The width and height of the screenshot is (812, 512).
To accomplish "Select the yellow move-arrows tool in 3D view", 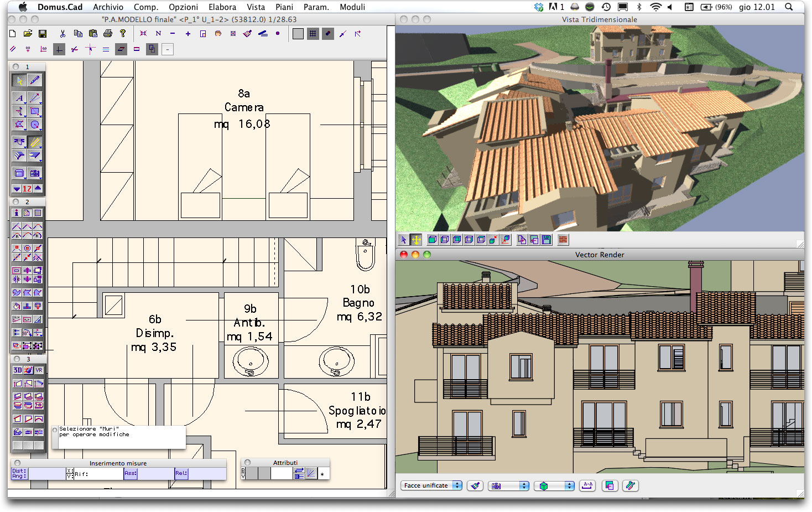I will tap(416, 240).
